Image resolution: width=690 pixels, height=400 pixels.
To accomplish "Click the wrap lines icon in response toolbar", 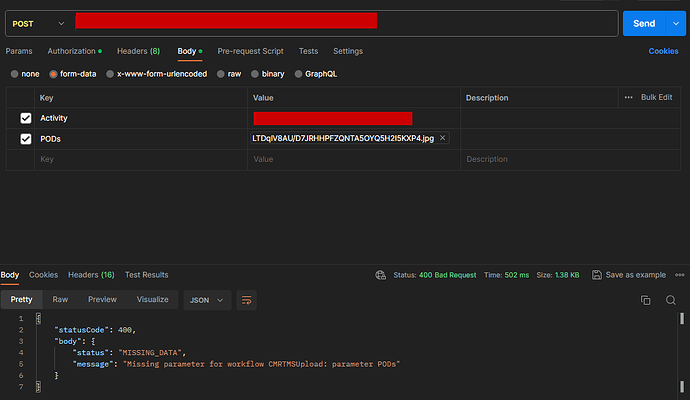I will [247, 299].
